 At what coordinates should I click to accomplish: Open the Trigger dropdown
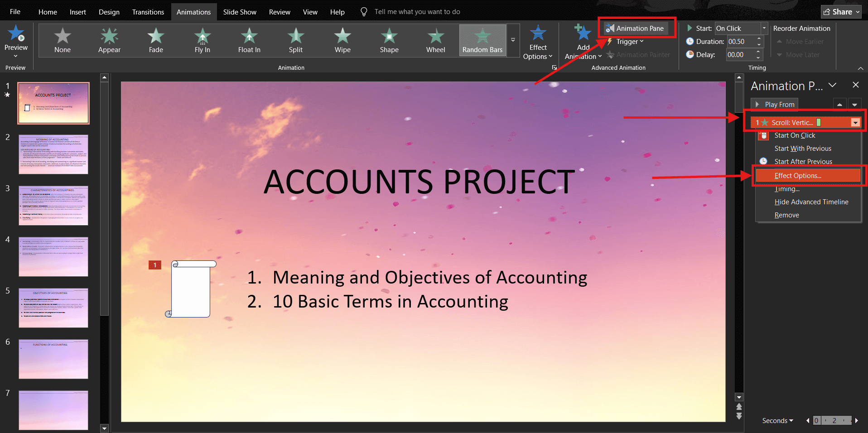625,42
